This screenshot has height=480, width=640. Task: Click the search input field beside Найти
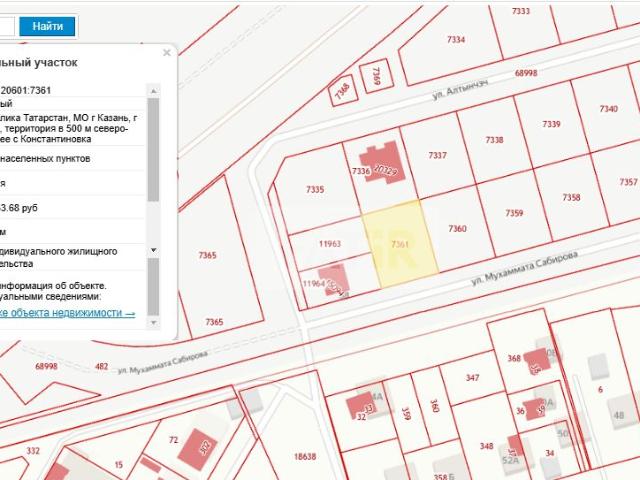click(x=7, y=27)
